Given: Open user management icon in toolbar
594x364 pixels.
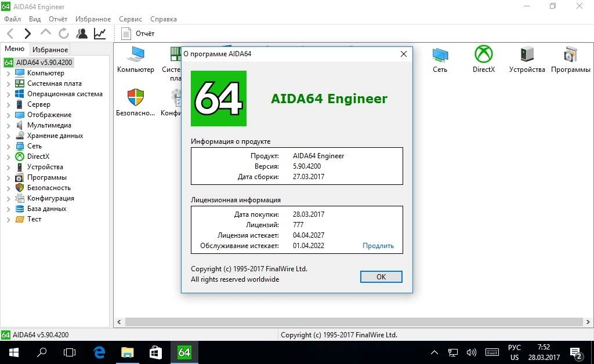Looking at the screenshot, I should pyautogui.click(x=81, y=34).
